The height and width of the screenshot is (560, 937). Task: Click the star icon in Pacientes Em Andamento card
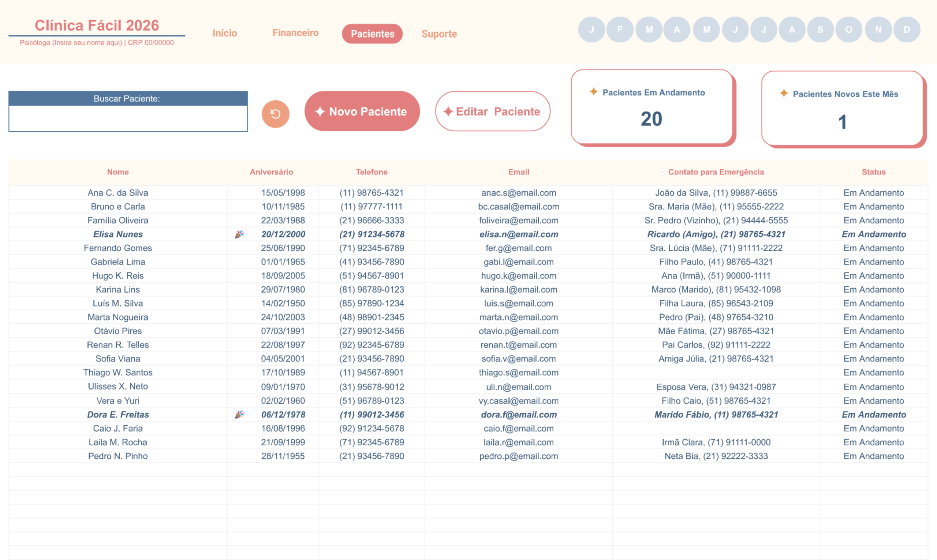click(x=593, y=92)
